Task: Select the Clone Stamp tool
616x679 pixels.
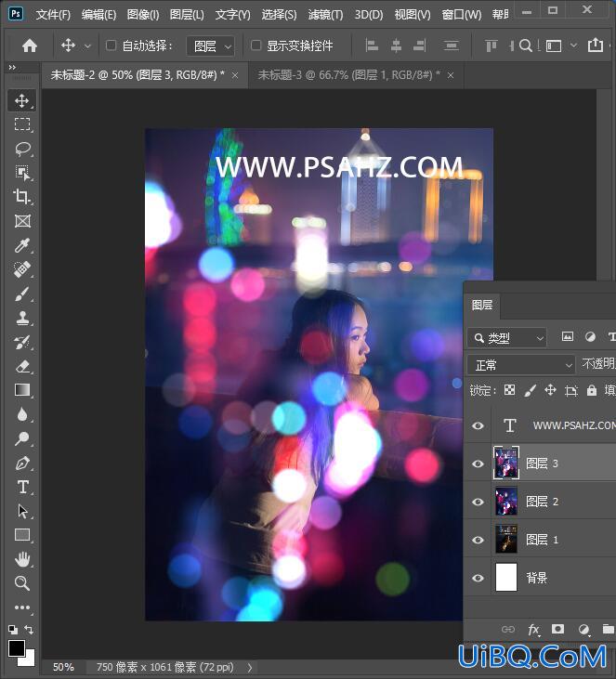Action: [22, 318]
